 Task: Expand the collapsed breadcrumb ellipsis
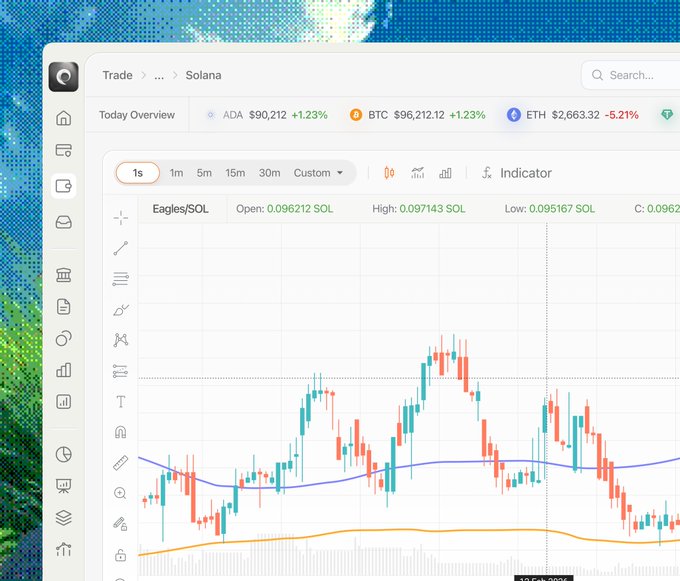tap(159, 76)
